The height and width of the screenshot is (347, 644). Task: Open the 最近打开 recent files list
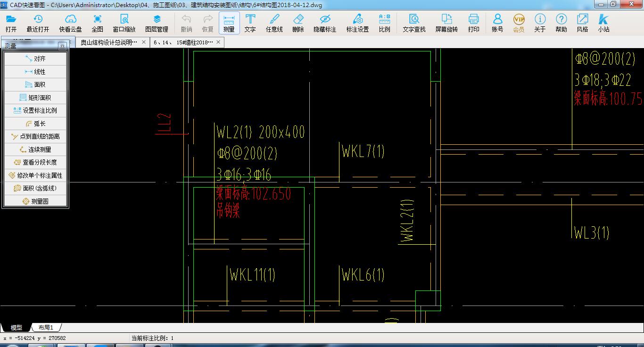(x=38, y=23)
